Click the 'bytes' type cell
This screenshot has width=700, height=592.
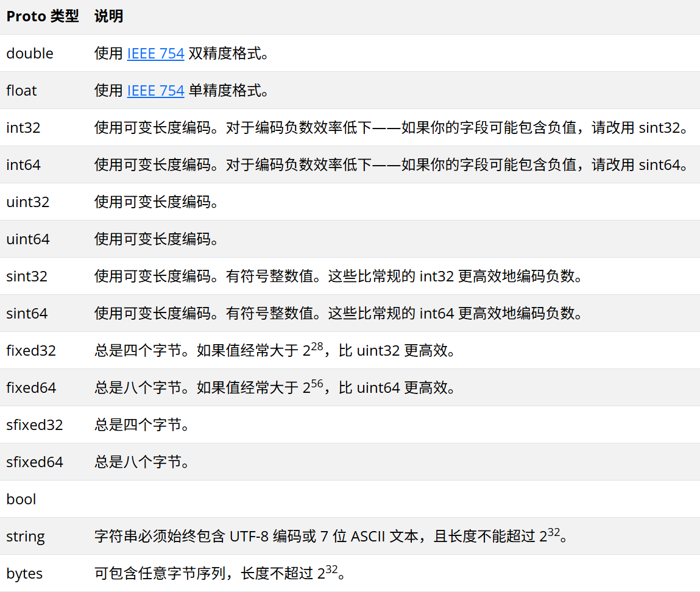click(x=24, y=573)
